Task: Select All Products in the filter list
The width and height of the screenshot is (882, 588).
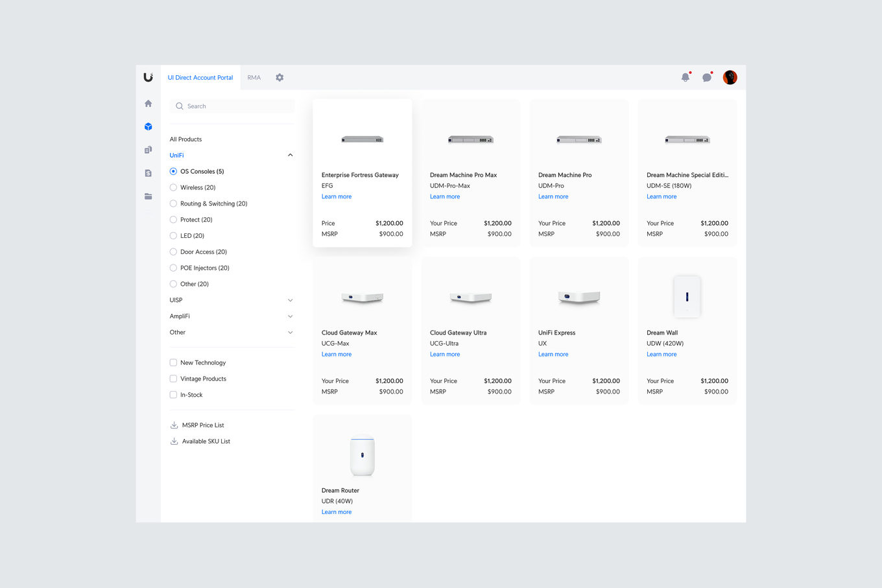Action: click(x=185, y=139)
